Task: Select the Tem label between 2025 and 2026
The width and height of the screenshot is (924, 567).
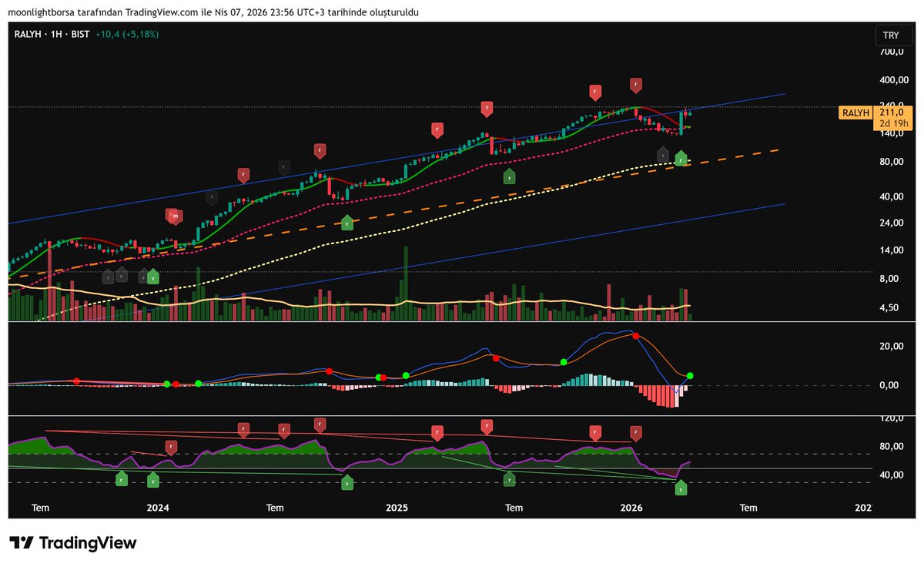Action: (x=514, y=508)
